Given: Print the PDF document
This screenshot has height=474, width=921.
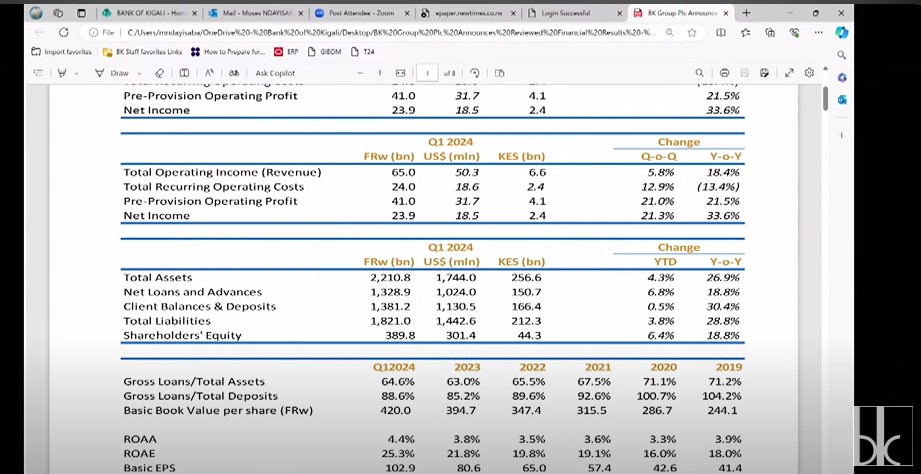Looking at the screenshot, I should pyautogui.click(x=722, y=73).
